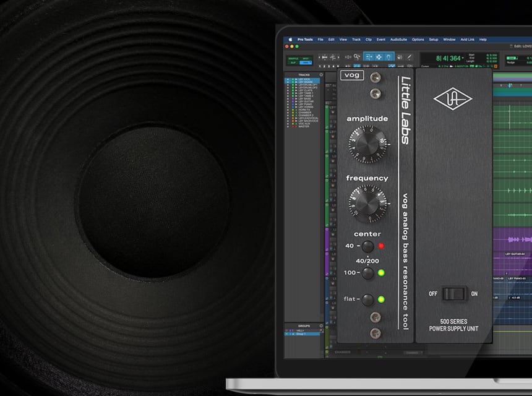Select the Trim tool
Viewport: 532px width, 396px height.
369,57
